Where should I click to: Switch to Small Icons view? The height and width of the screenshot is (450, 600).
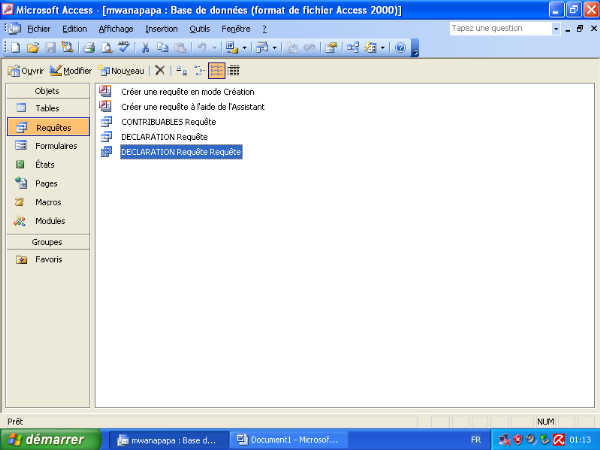tap(199, 70)
